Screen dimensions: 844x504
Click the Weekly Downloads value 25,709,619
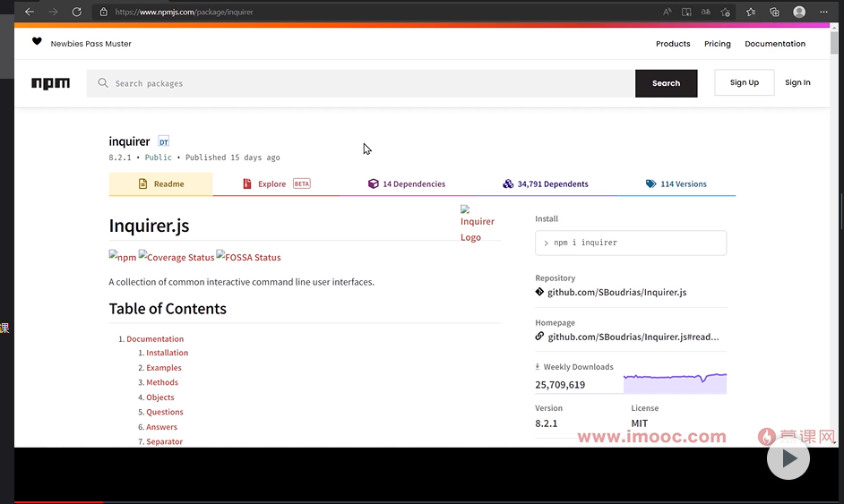(x=560, y=385)
